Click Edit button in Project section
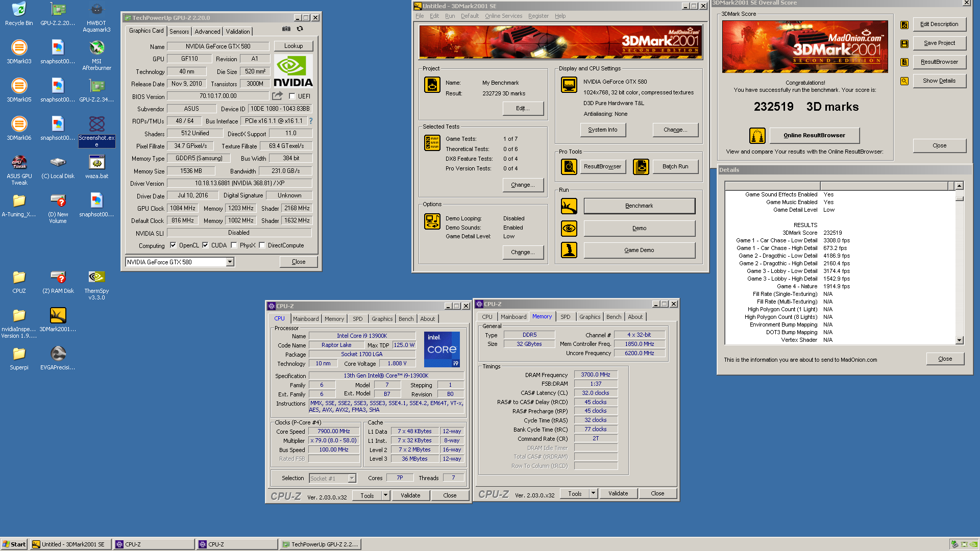Image resolution: width=980 pixels, height=551 pixels. pyautogui.click(x=523, y=108)
